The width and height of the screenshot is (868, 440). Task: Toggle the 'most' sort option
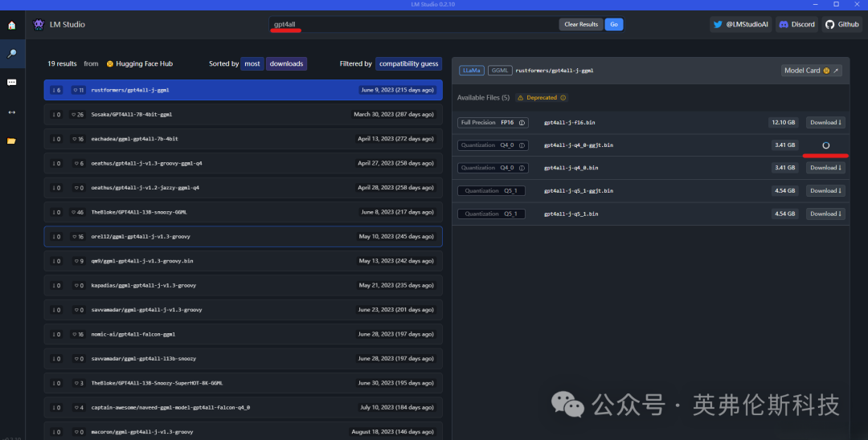(x=252, y=63)
